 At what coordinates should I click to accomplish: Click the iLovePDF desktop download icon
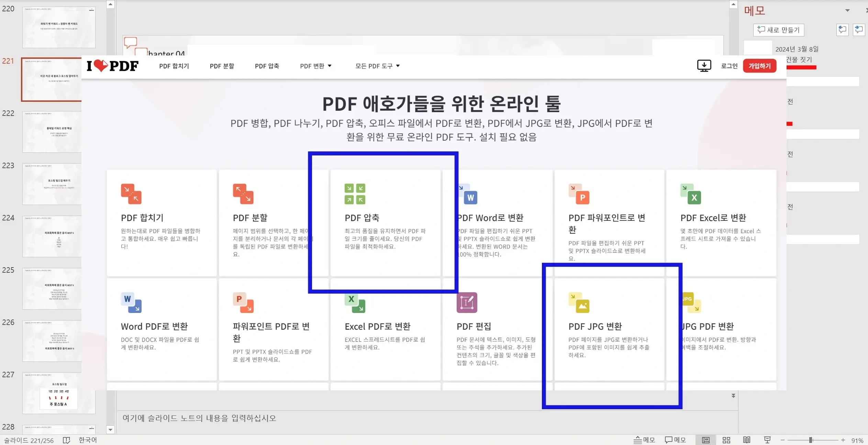(704, 66)
